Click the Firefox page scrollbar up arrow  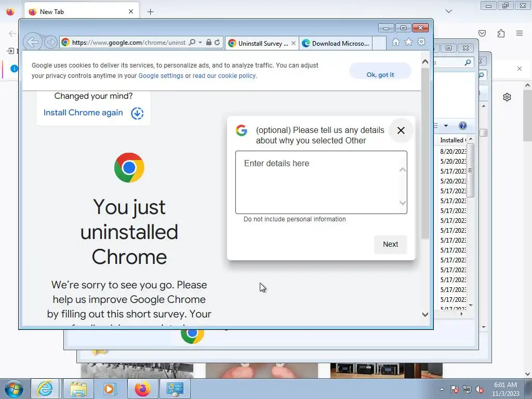pos(527,85)
